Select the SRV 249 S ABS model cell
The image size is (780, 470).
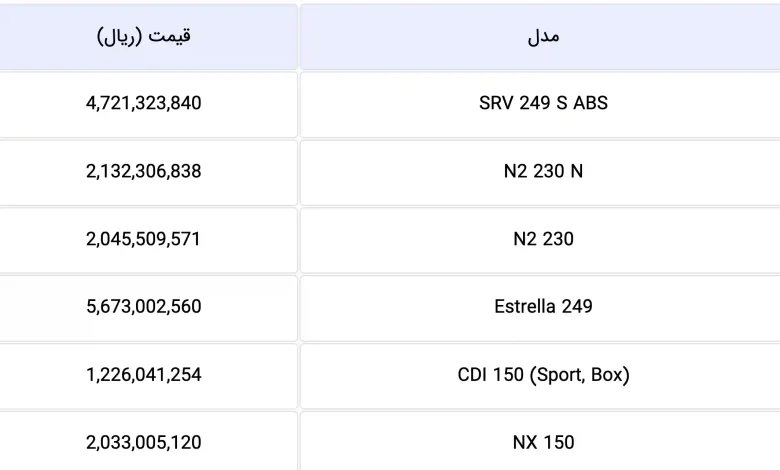[540, 104]
